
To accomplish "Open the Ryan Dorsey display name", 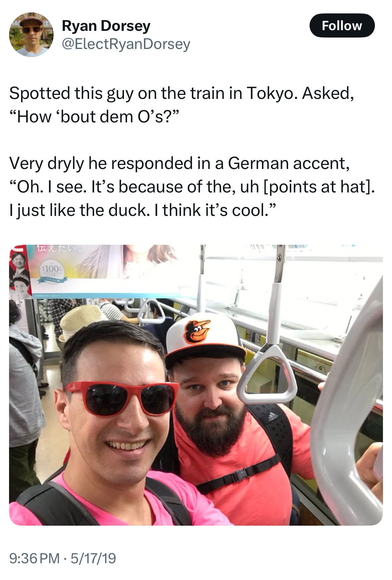I will pos(106,25).
